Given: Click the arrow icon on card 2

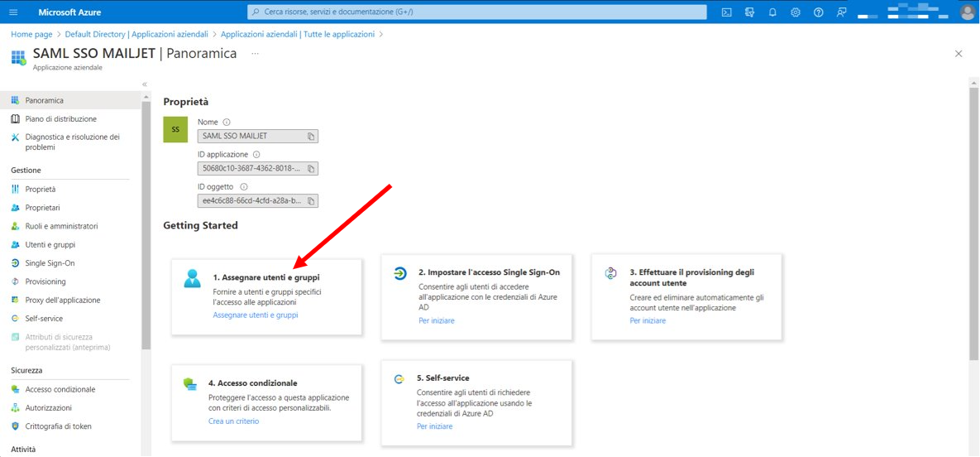Looking at the screenshot, I should tap(399, 273).
